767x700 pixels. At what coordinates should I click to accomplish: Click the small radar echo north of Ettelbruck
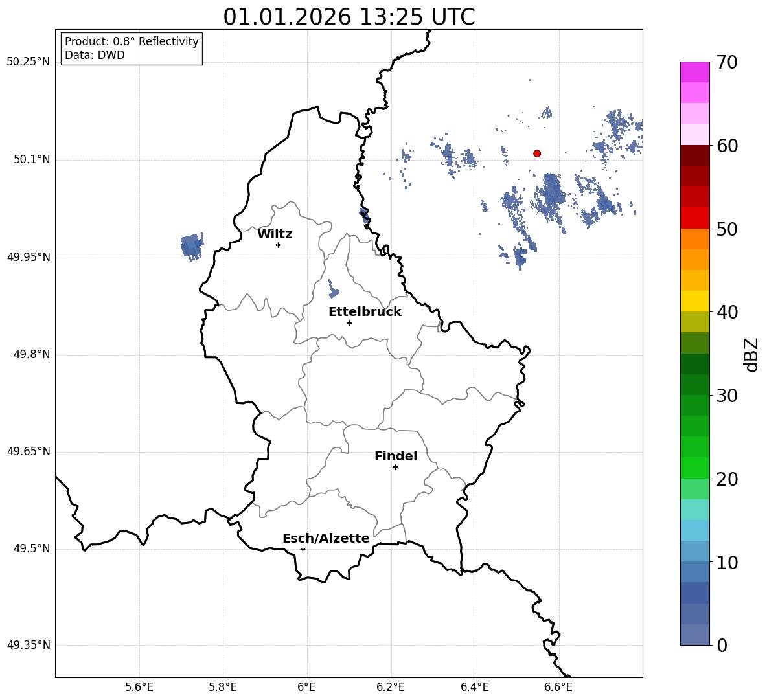tap(333, 289)
